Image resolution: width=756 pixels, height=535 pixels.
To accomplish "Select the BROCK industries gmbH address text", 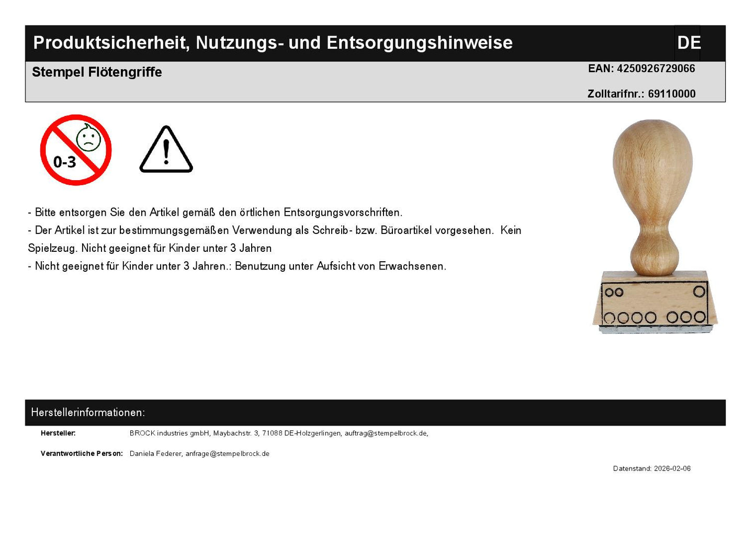I will 235,433.
